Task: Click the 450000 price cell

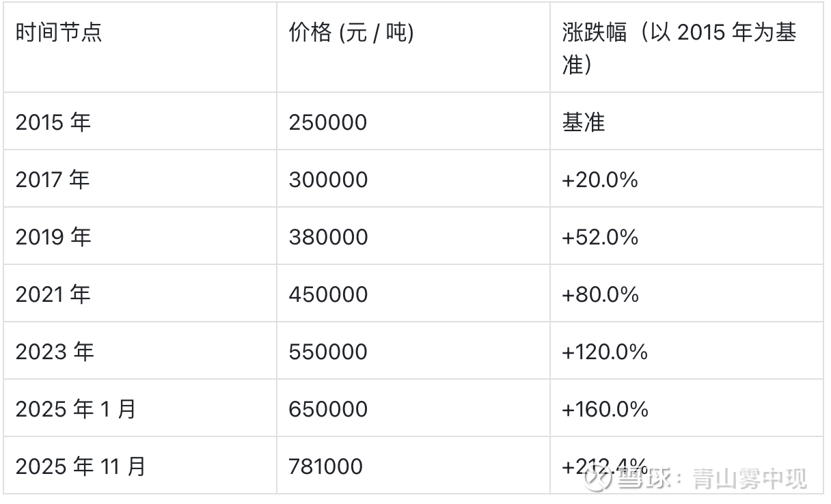Action: tap(328, 294)
